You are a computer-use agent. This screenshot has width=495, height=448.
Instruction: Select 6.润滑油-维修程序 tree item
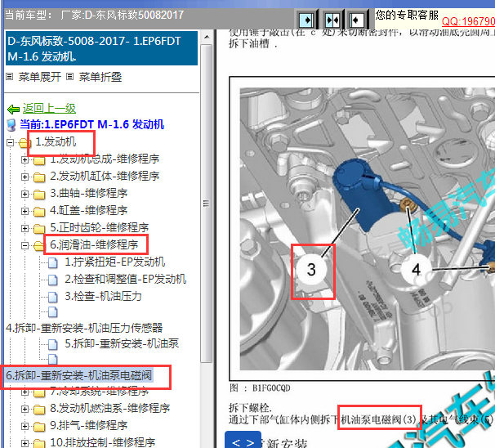94,244
